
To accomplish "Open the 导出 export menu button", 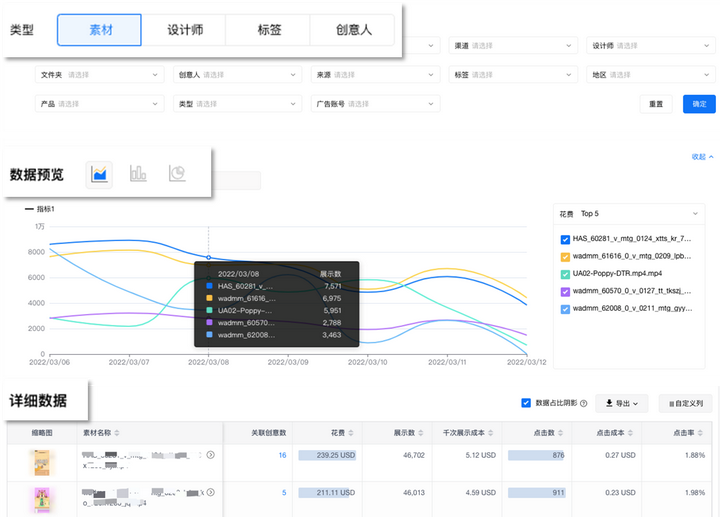I will (x=622, y=403).
